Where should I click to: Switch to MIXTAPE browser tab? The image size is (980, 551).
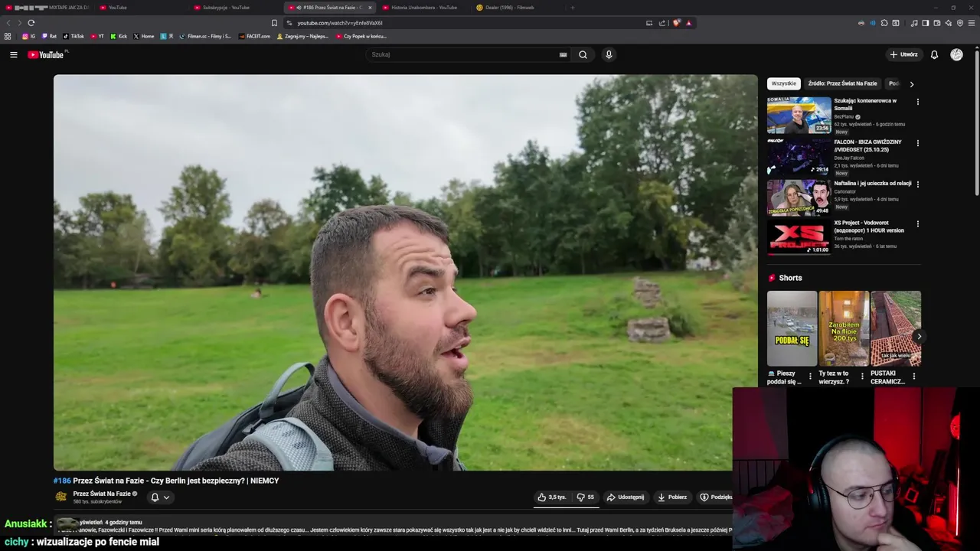click(47, 8)
